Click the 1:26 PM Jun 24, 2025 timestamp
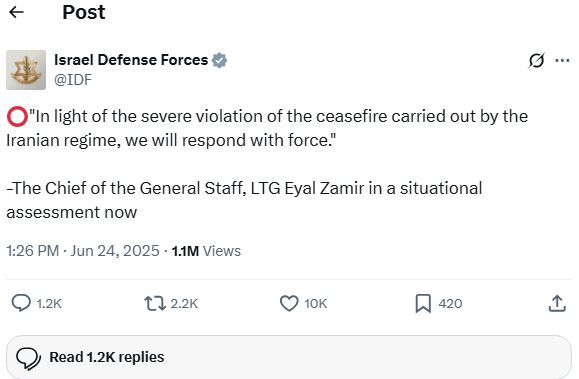Viewport: 579px width, 379px height. (83, 251)
